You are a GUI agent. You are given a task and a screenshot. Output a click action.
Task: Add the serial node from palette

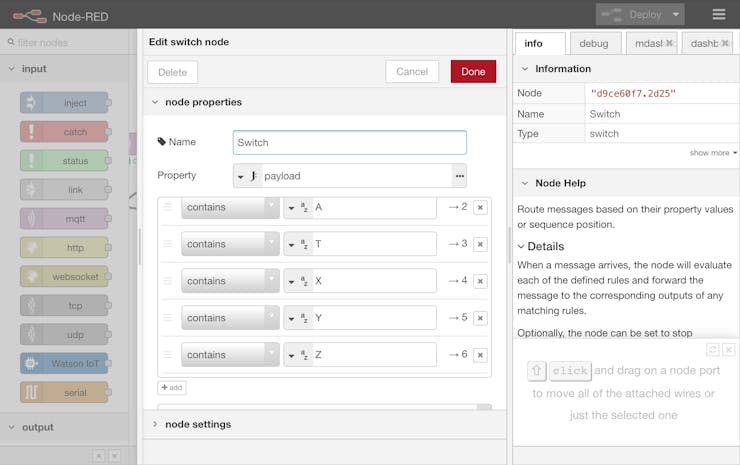pyautogui.click(x=64, y=393)
